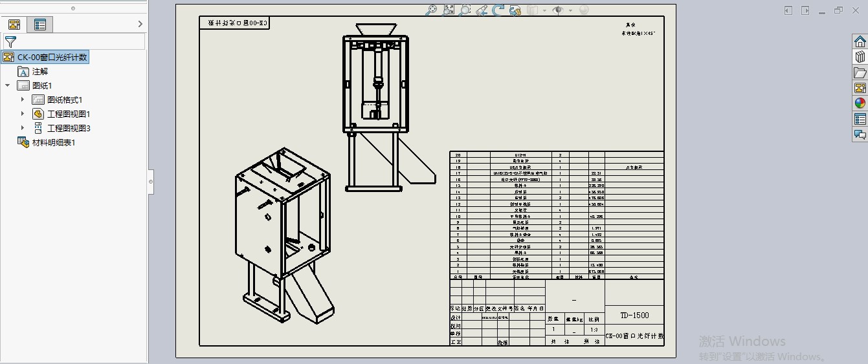Click the bill of materials table
The image size is (868, 364).
pyautogui.click(x=557, y=215)
